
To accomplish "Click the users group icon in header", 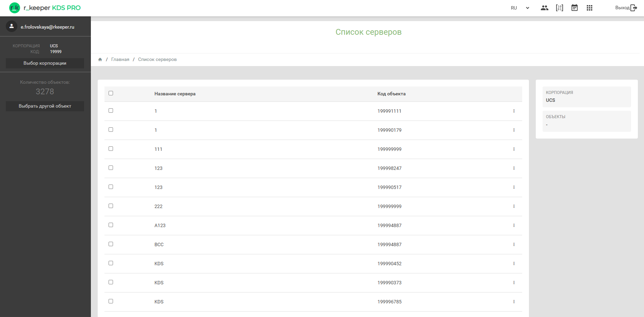I will 544,8.
